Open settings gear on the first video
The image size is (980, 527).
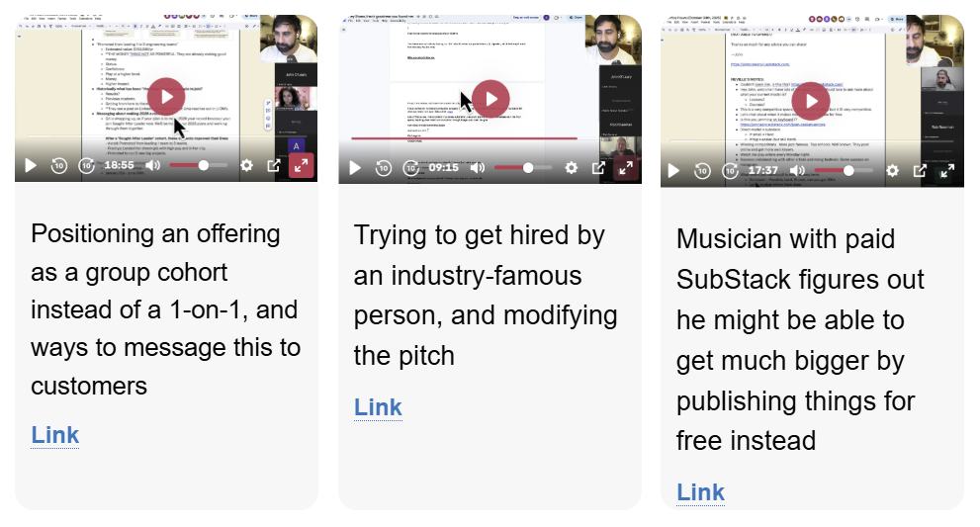coord(246,166)
